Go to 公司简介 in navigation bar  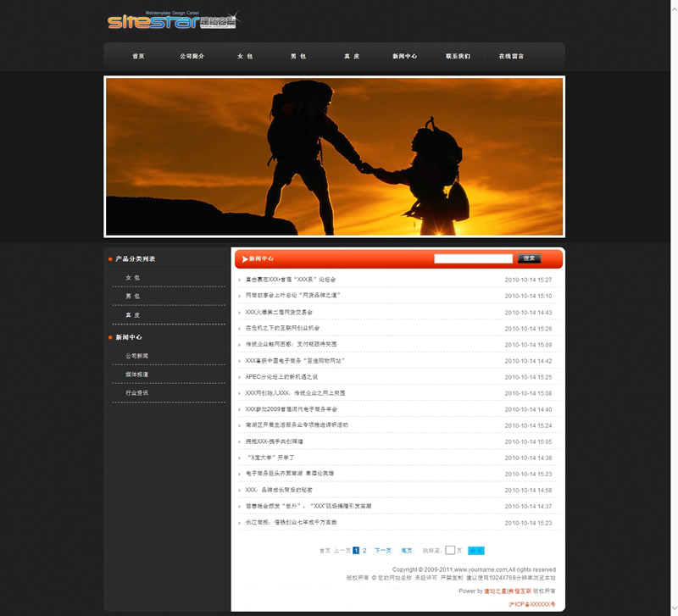(x=192, y=57)
